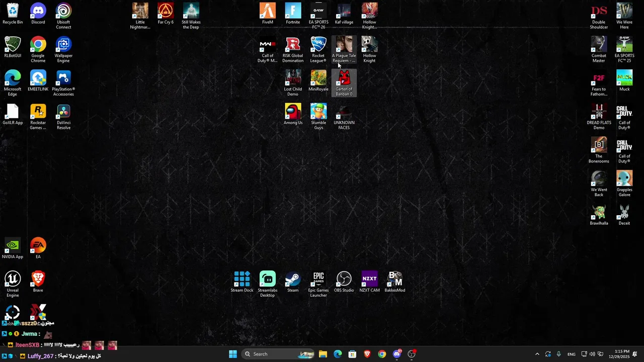Select the Unreal Engine desktop shortcut

(13, 285)
